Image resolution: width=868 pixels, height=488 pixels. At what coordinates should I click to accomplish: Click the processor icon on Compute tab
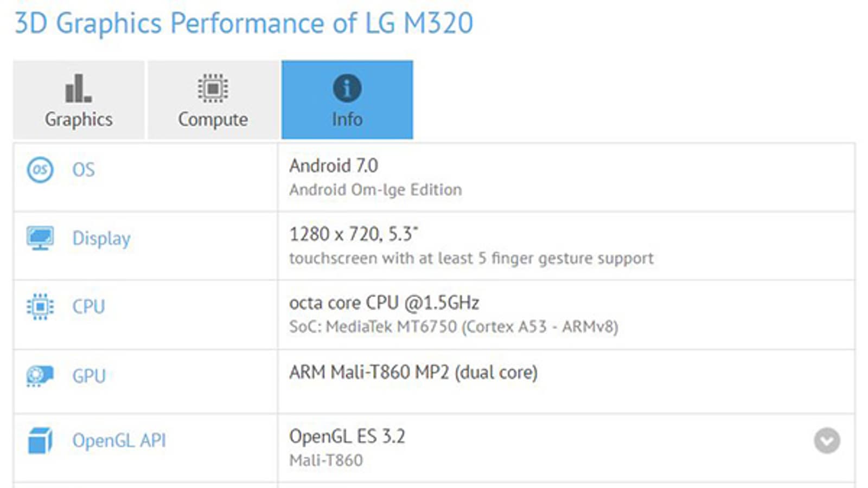click(x=213, y=88)
